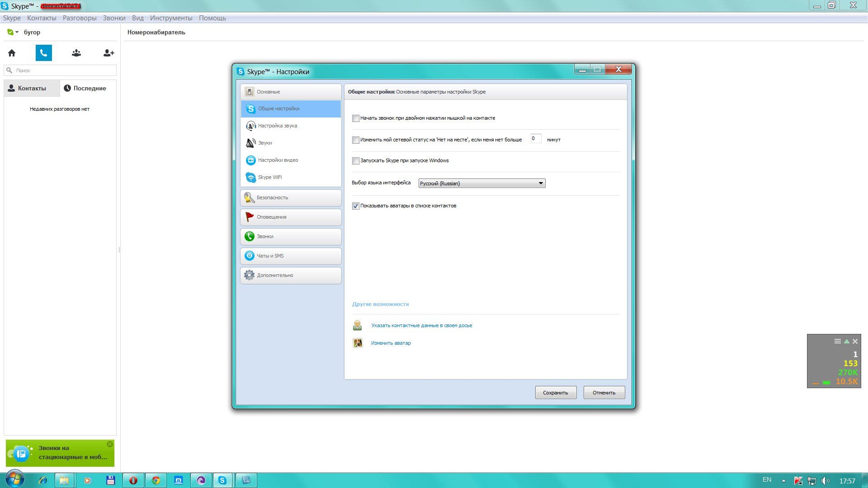868x488 pixels.
Task: Click the add contact icon
Action: (x=108, y=53)
